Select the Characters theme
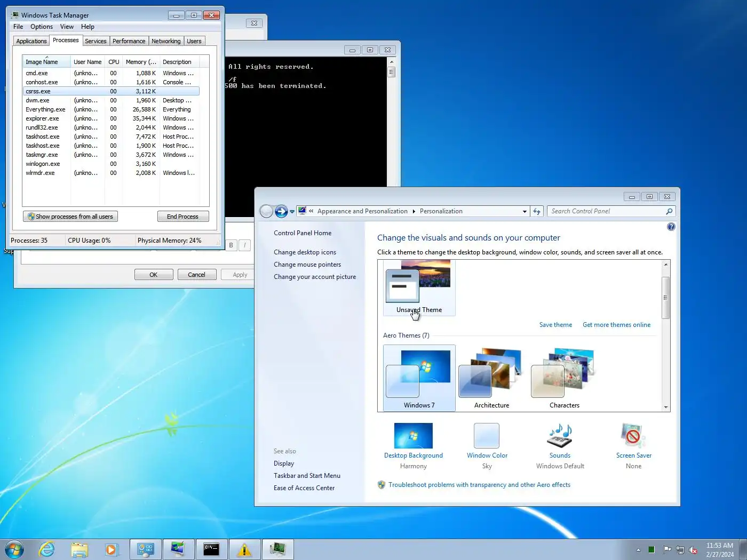This screenshot has width=747, height=560. pyautogui.click(x=564, y=378)
